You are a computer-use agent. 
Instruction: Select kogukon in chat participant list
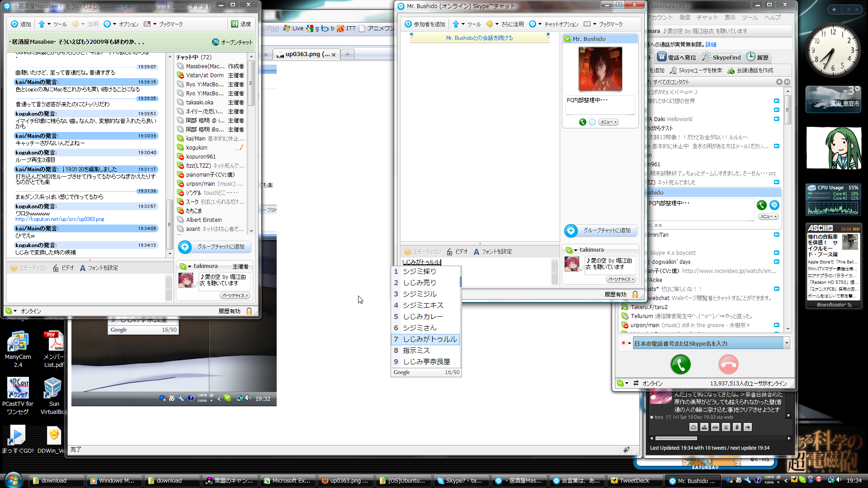197,148
